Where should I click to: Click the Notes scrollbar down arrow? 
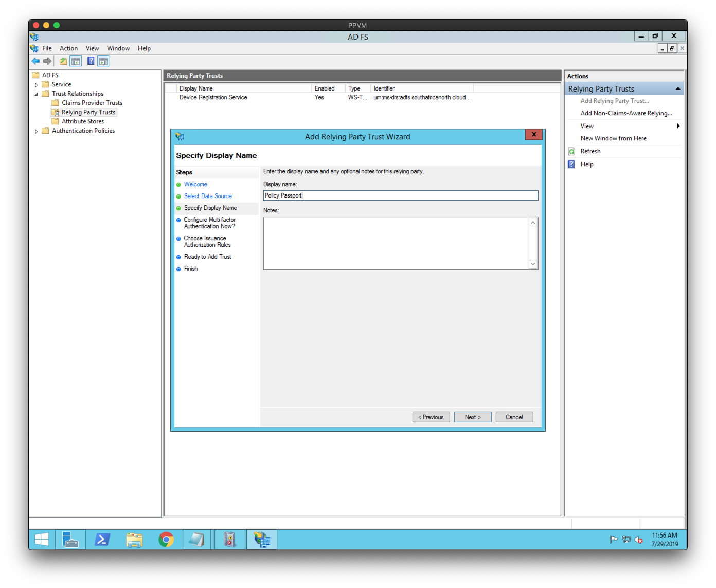click(x=533, y=264)
